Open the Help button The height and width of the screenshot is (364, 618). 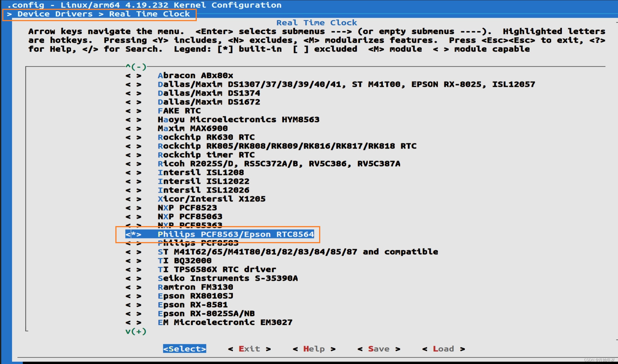pyautogui.click(x=314, y=348)
